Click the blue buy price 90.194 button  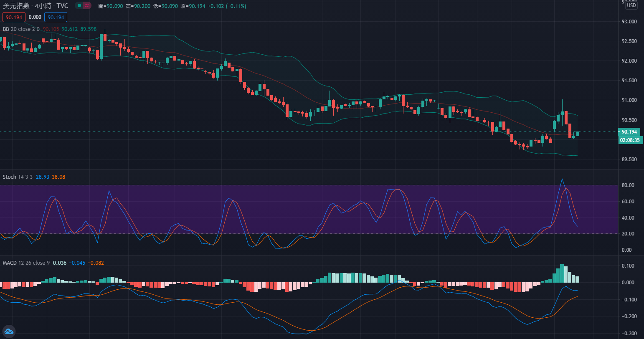point(56,17)
